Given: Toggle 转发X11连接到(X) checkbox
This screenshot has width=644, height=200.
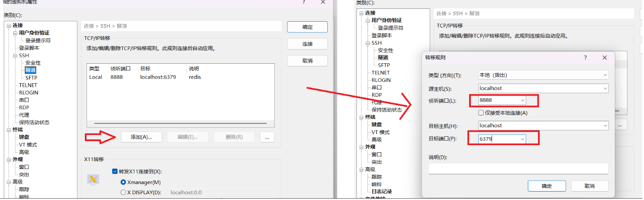Looking at the screenshot, I should click(115, 171).
